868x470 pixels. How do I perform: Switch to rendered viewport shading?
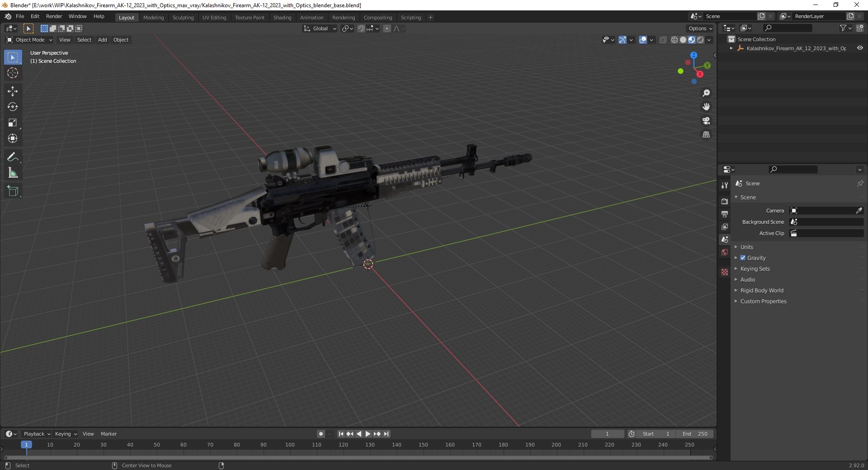coord(700,40)
